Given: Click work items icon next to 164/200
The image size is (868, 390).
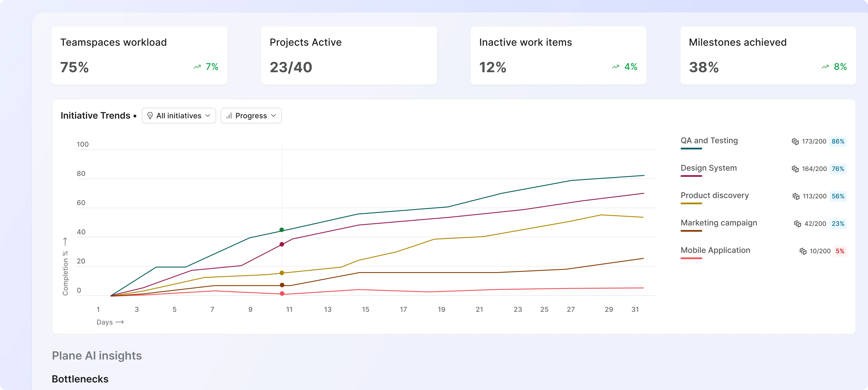Looking at the screenshot, I should pos(795,169).
